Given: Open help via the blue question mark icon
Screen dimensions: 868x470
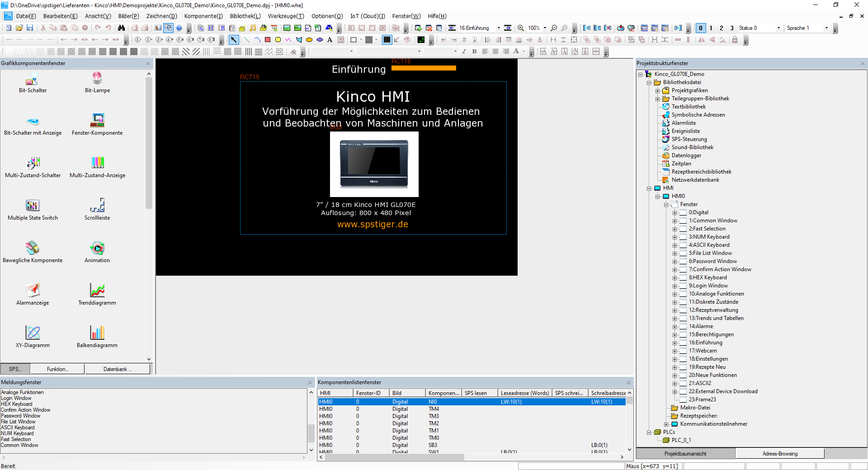Looking at the screenshot, I should click(x=179, y=28).
